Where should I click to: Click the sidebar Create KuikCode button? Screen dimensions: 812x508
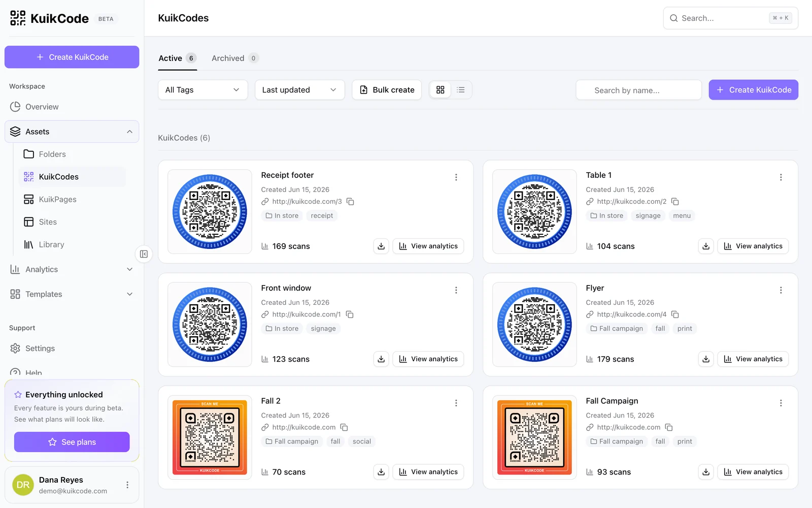(72, 57)
